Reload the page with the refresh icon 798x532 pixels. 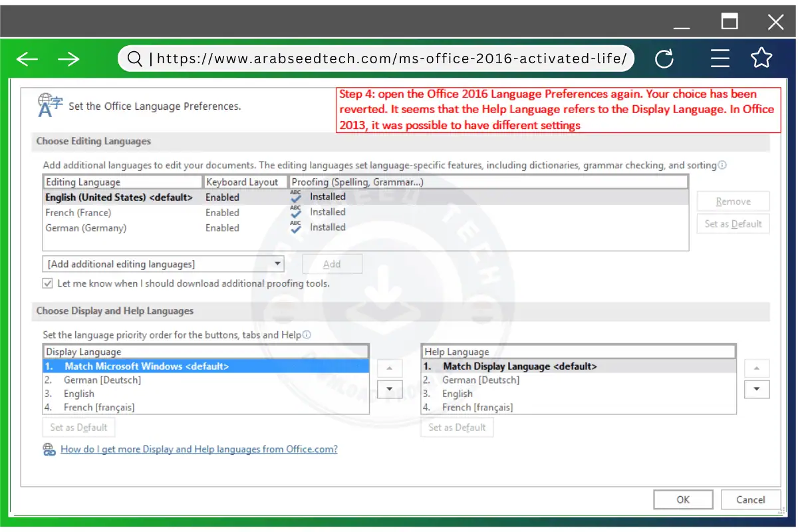tap(665, 59)
